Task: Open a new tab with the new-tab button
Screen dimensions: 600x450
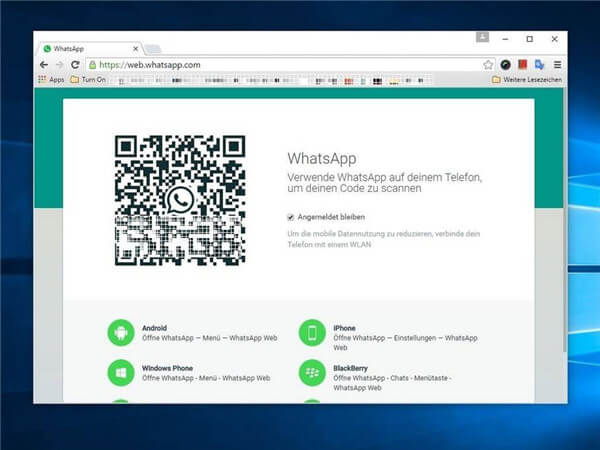Action: tap(153, 49)
